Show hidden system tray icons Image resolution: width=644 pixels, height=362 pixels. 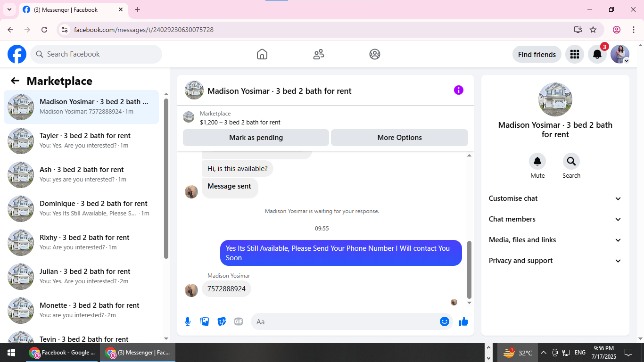(544, 353)
